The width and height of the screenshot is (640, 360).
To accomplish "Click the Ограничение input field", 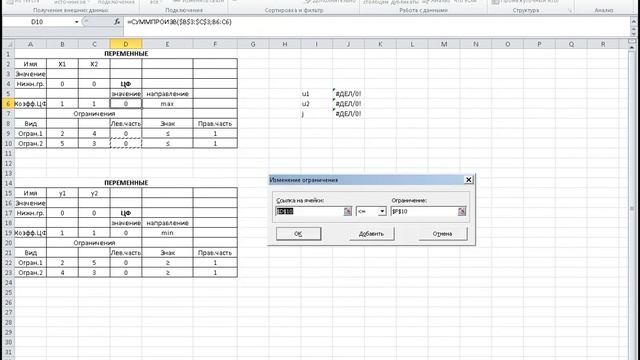I will point(424,211).
